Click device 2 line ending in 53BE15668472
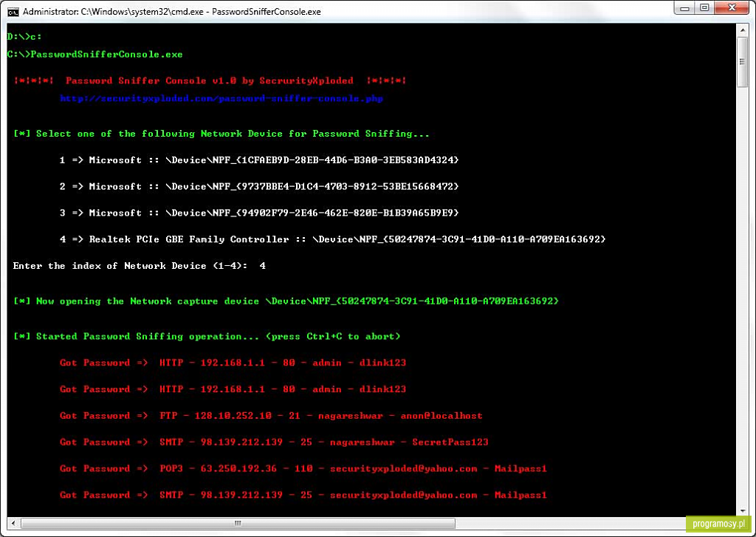The width and height of the screenshot is (756, 537). (259, 186)
